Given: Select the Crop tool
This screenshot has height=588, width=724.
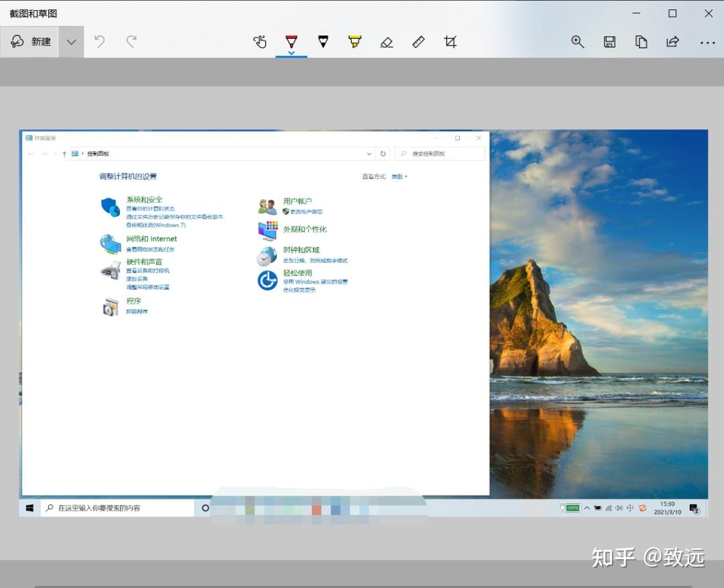Looking at the screenshot, I should (450, 42).
